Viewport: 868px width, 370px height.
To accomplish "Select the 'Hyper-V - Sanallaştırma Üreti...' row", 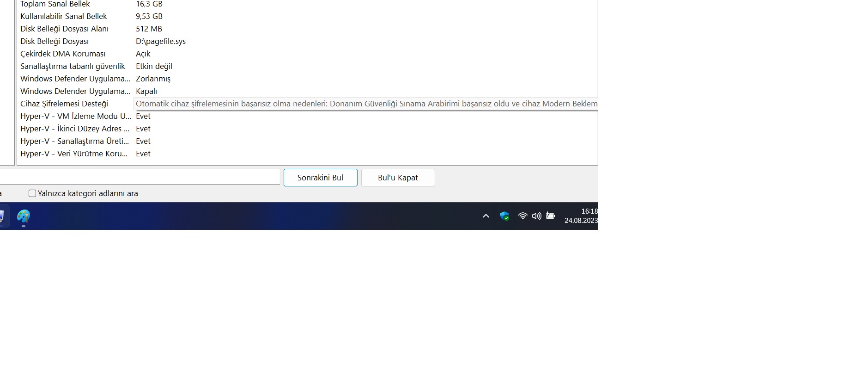I will (x=307, y=141).
